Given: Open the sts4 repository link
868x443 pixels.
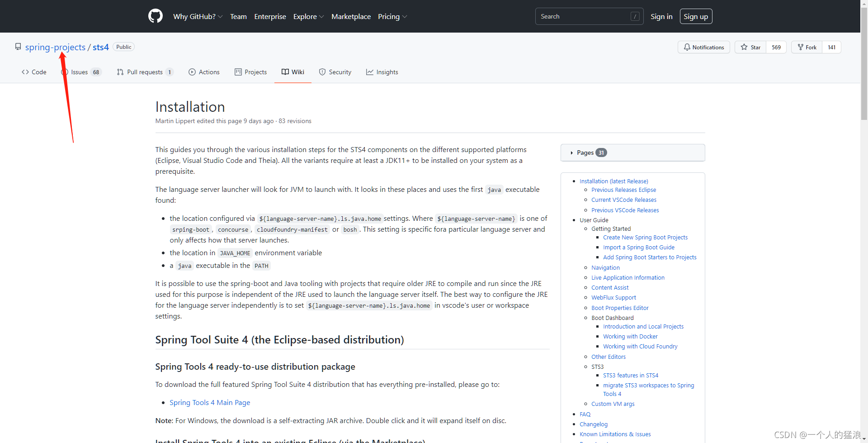Looking at the screenshot, I should point(101,47).
